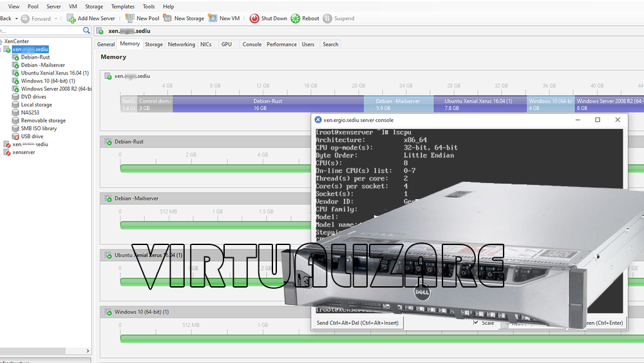This screenshot has height=363, width=644.
Task: Click the NAS253 storage icon
Action: (x=15, y=112)
